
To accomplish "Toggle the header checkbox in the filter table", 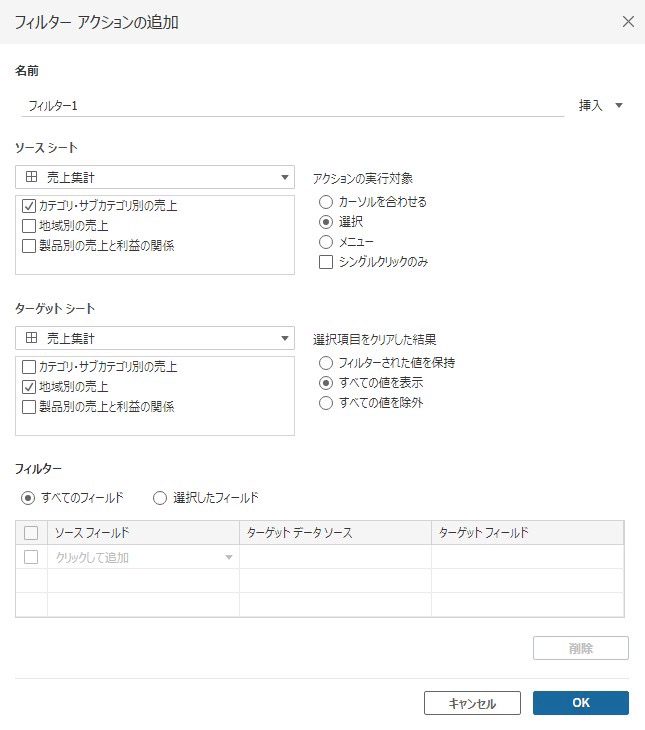I will [31, 533].
